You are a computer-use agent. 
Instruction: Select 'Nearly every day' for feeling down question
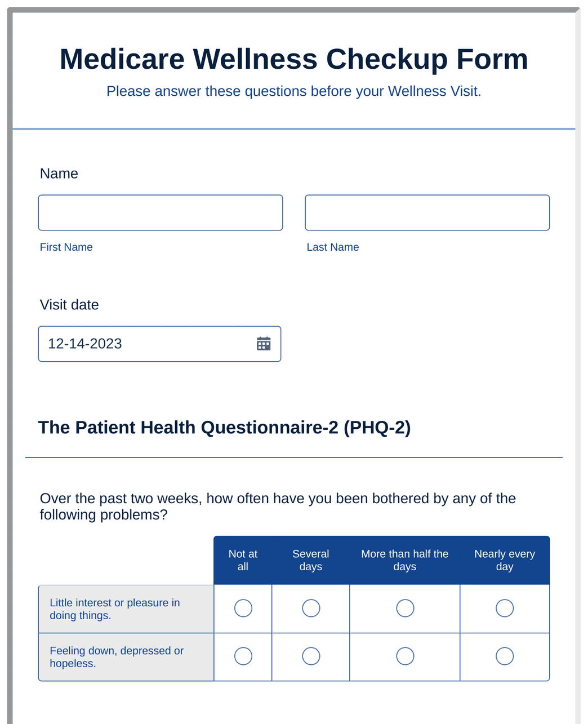[504, 656]
